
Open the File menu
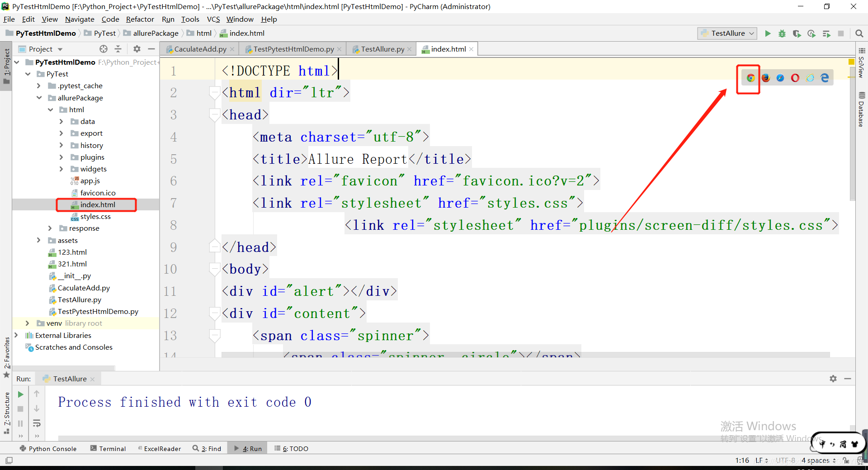(9, 19)
